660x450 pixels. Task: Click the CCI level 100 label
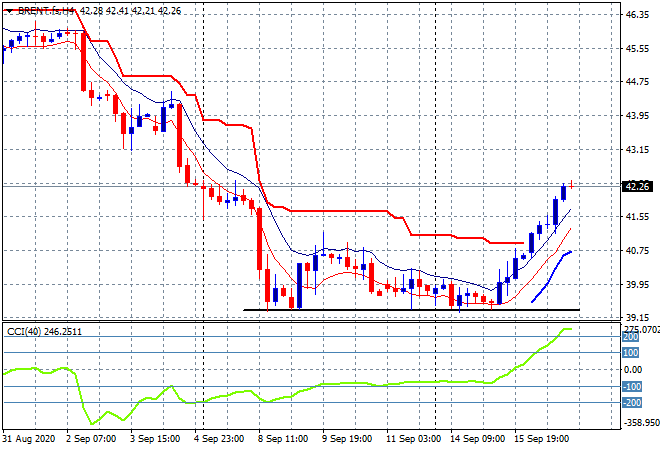tap(630, 353)
